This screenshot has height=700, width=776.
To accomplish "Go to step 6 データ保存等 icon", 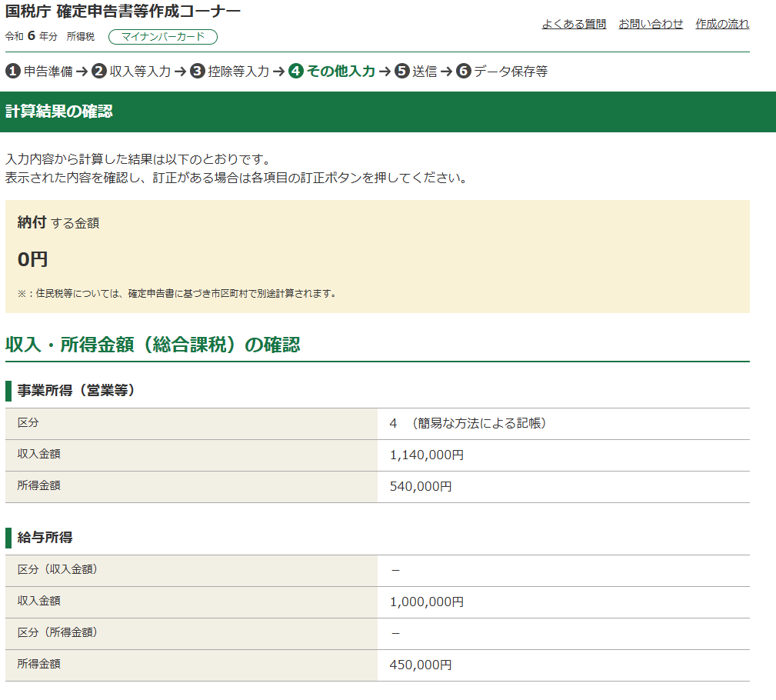I will tap(463, 72).
